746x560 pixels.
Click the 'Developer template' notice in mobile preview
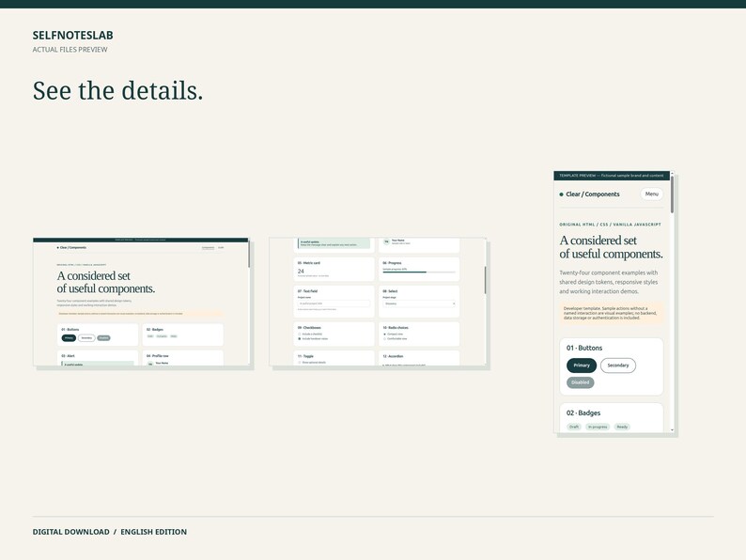[x=612, y=313]
